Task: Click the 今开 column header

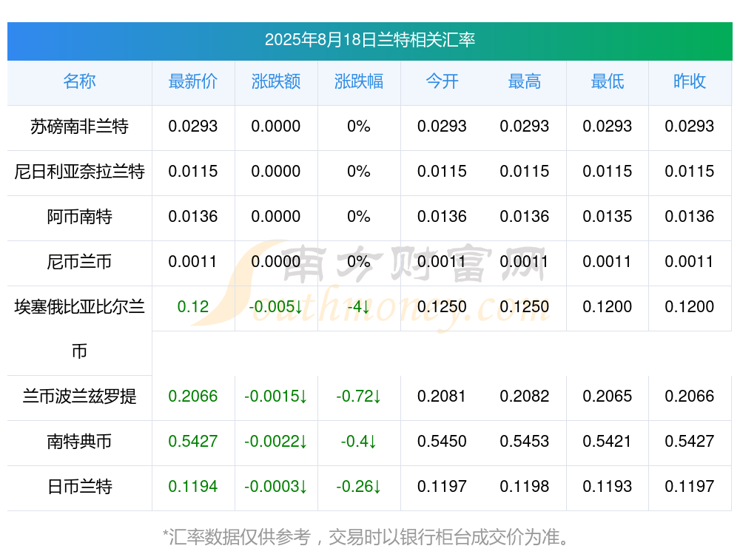Action: (x=442, y=81)
